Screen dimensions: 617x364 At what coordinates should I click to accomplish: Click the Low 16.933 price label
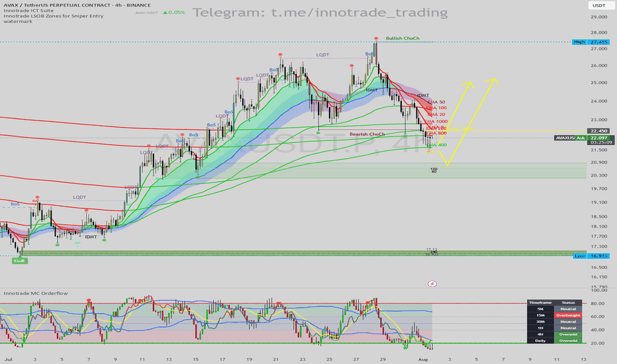pos(591,255)
